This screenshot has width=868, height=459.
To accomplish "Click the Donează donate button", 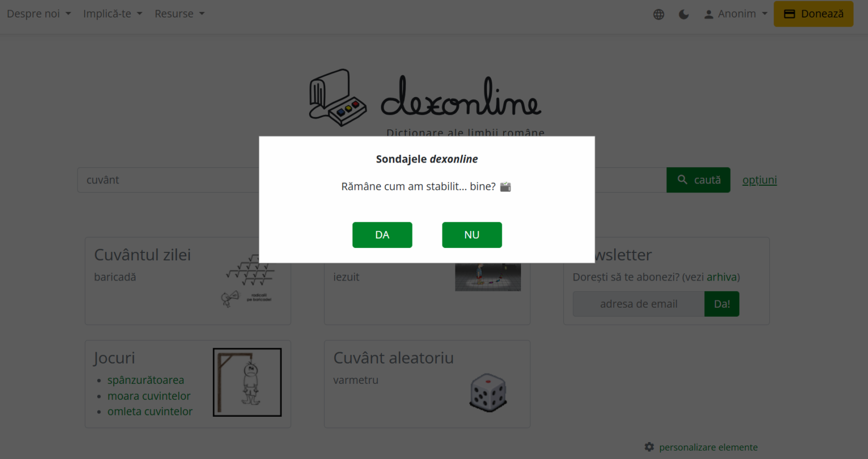I will pyautogui.click(x=813, y=14).
